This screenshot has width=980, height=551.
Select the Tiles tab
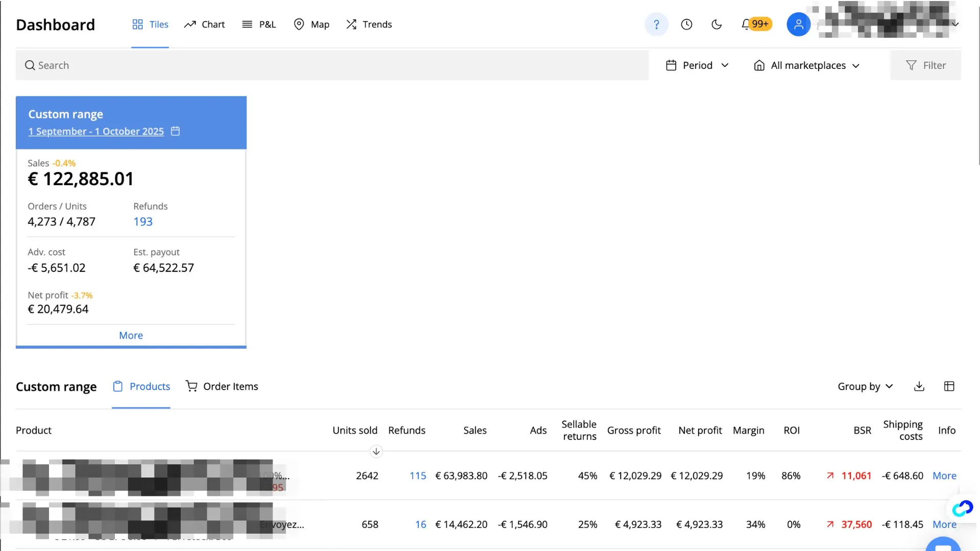[150, 24]
